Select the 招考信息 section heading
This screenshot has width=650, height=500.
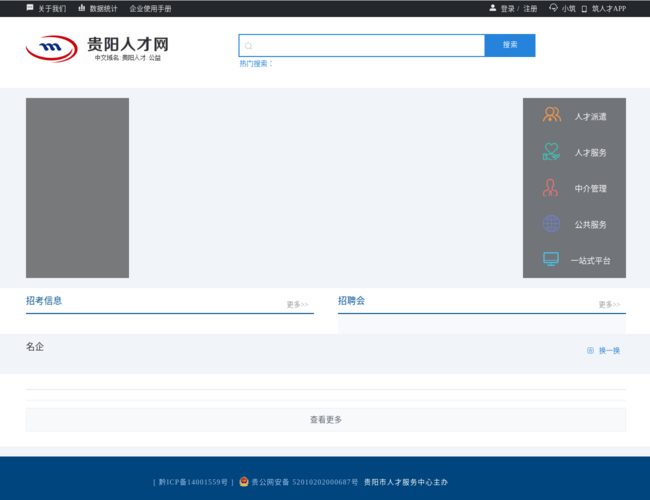click(x=44, y=301)
